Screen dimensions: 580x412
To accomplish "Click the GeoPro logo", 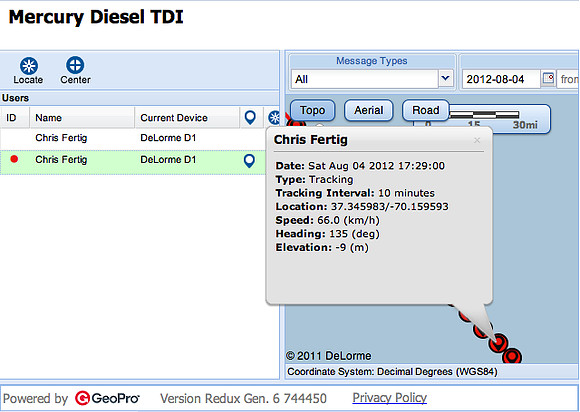I will pyautogui.click(x=107, y=398).
